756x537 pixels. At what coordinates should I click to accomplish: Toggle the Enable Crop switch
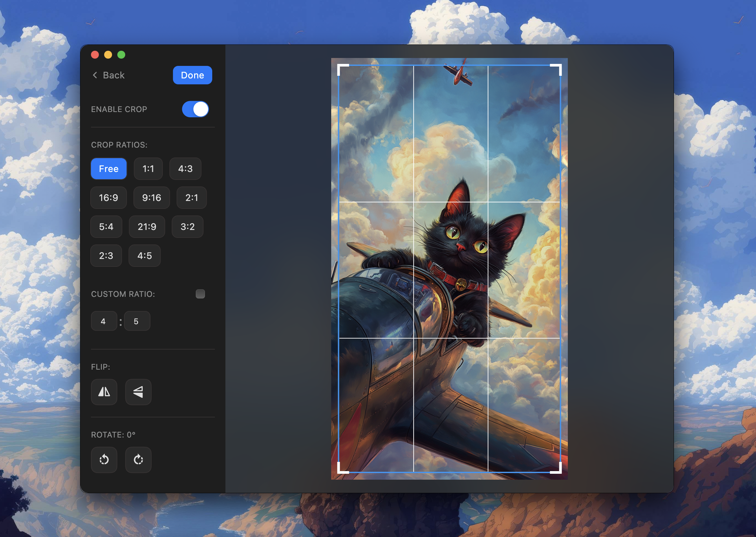pos(195,109)
